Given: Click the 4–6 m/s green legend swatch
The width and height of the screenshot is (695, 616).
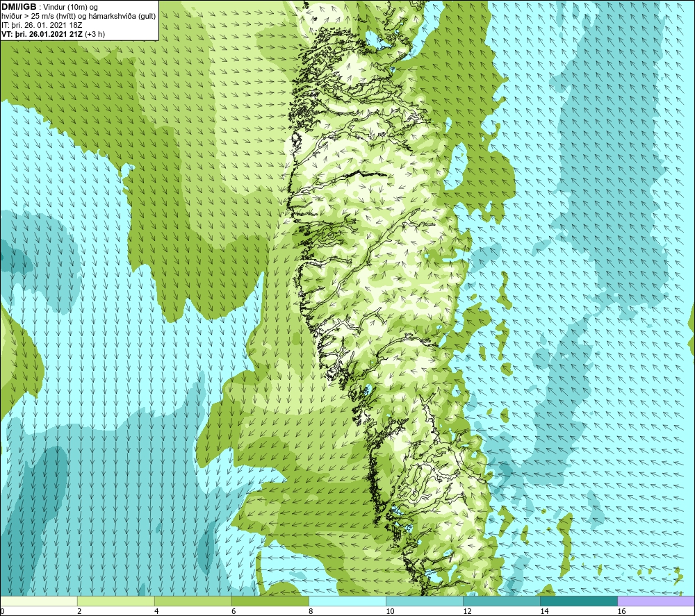Looking at the screenshot, I should (x=193, y=601).
